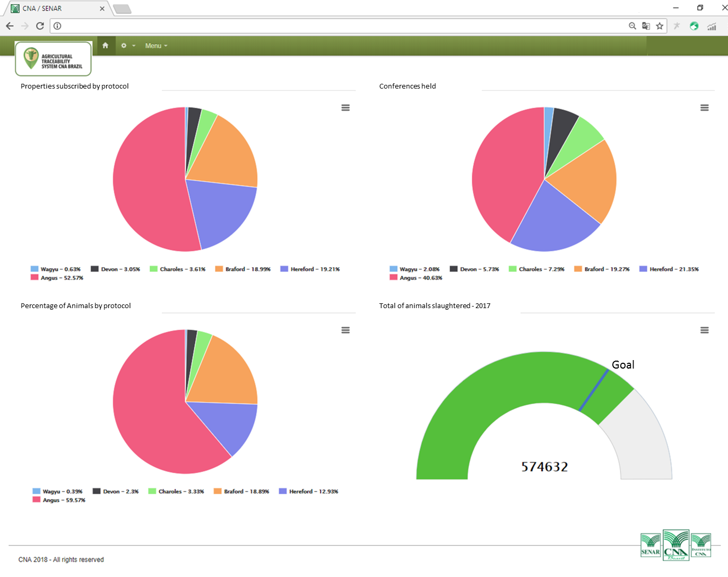Select the CNA / SENAR browser tab
The width and height of the screenshot is (728, 577).
tap(53, 8)
